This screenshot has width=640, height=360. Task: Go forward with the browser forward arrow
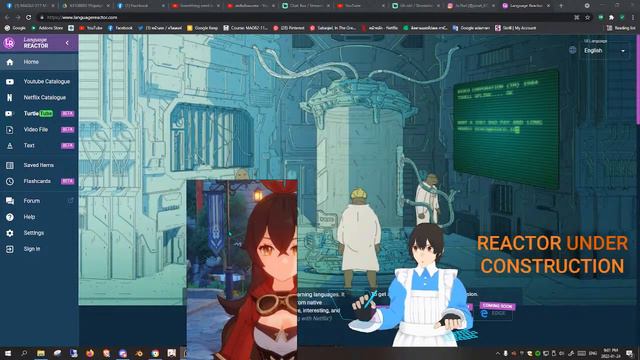tap(18, 18)
